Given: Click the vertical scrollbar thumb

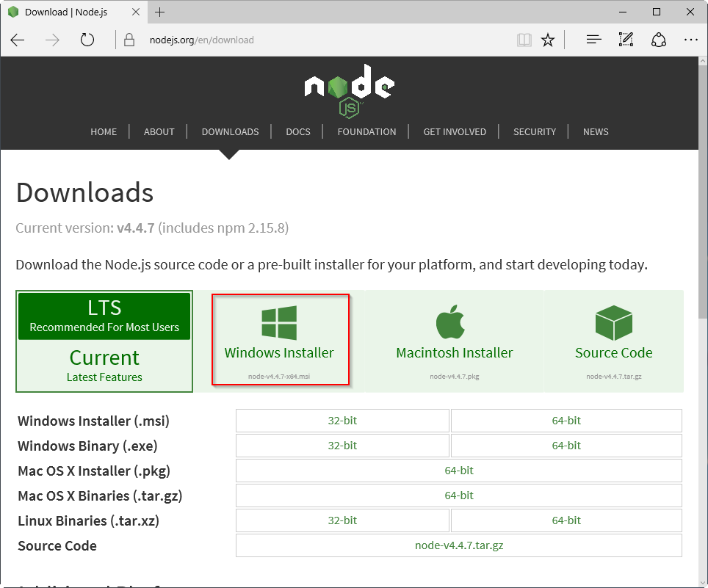Looking at the screenshot, I should click(703, 192).
